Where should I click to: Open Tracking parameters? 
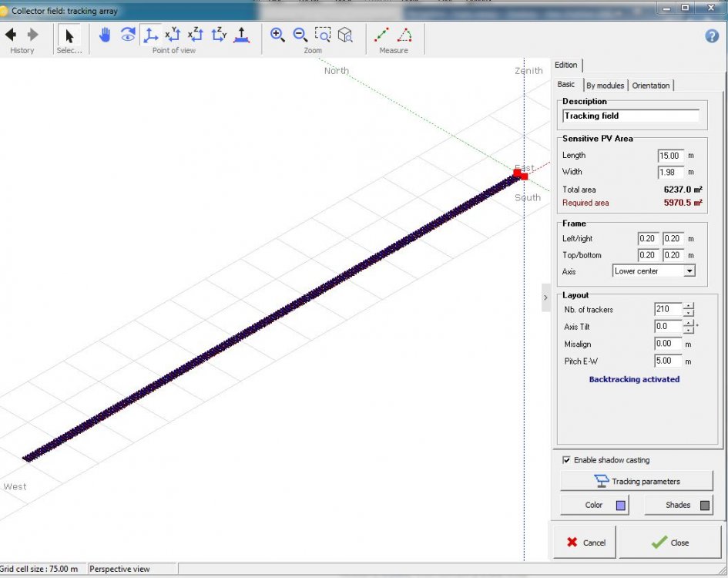coord(636,482)
